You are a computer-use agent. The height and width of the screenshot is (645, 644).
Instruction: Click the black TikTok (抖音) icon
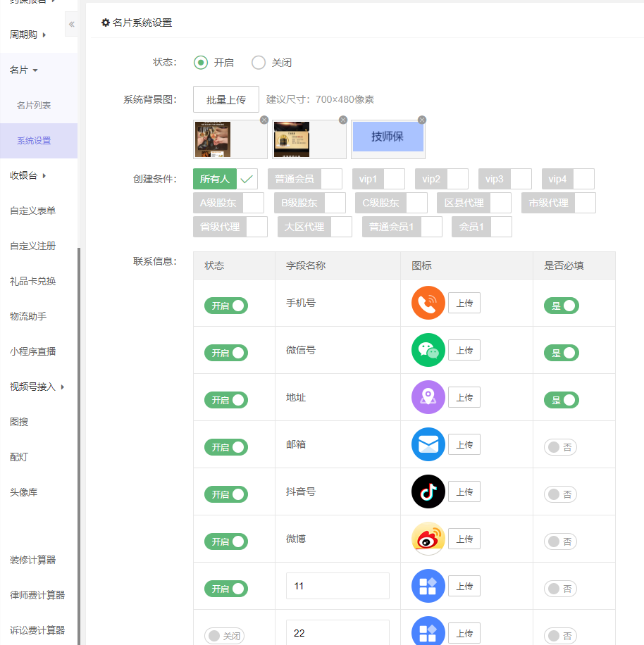(428, 492)
